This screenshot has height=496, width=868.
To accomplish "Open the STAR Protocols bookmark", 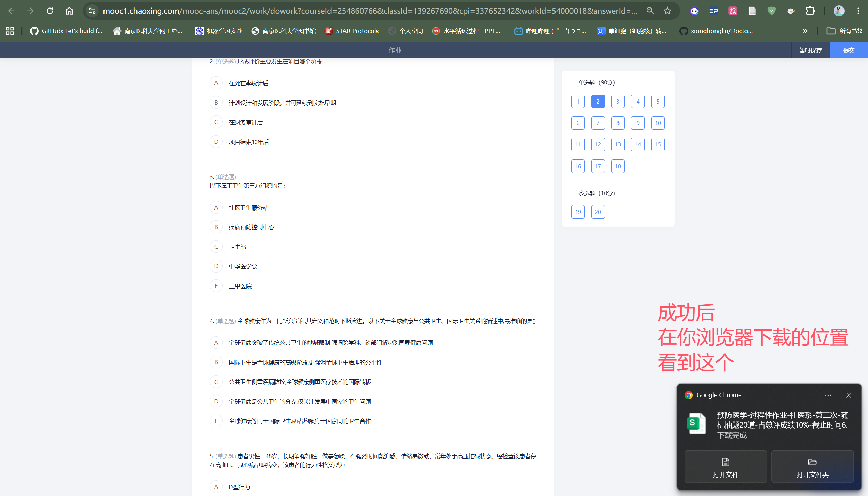I will tap(352, 31).
